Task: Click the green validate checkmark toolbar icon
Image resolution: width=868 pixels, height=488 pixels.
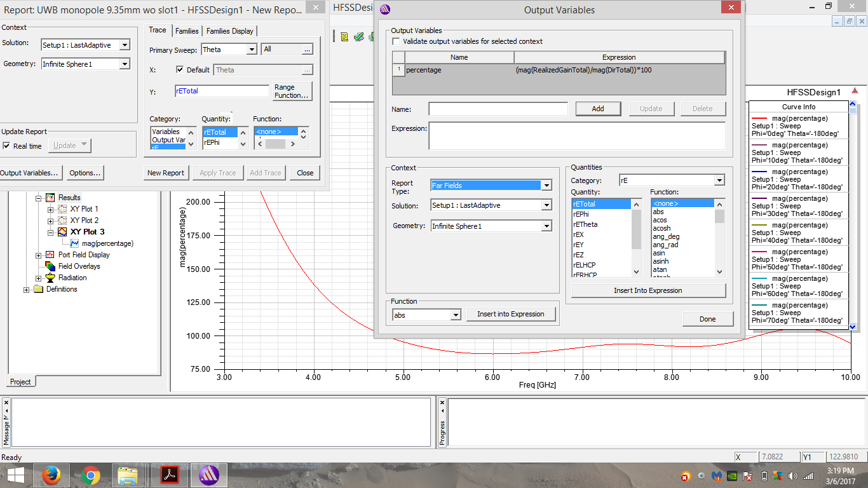Action: pyautogui.click(x=359, y=37)
